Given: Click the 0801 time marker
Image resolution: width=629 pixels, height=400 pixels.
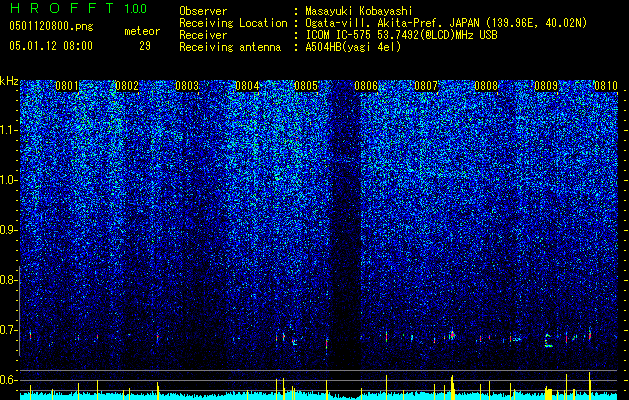Looking at the screenshot, I should (x=67, y=86).
